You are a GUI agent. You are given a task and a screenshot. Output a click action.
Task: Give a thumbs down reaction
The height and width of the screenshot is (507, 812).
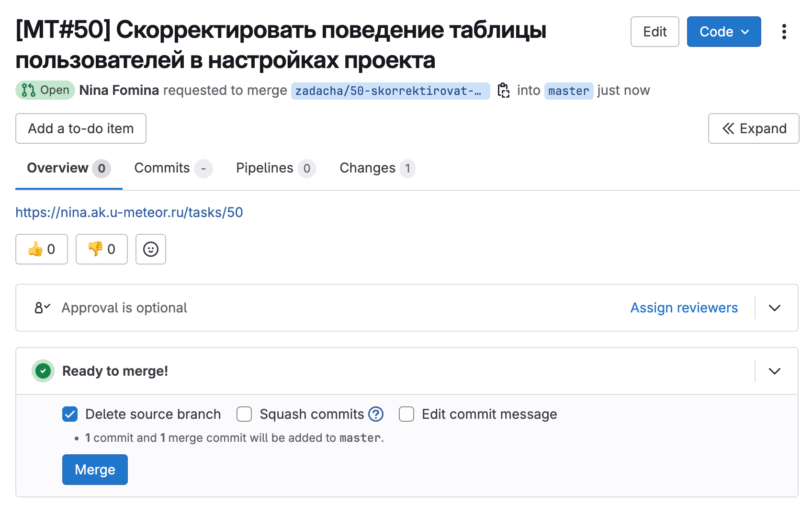[x=101, y=249]
